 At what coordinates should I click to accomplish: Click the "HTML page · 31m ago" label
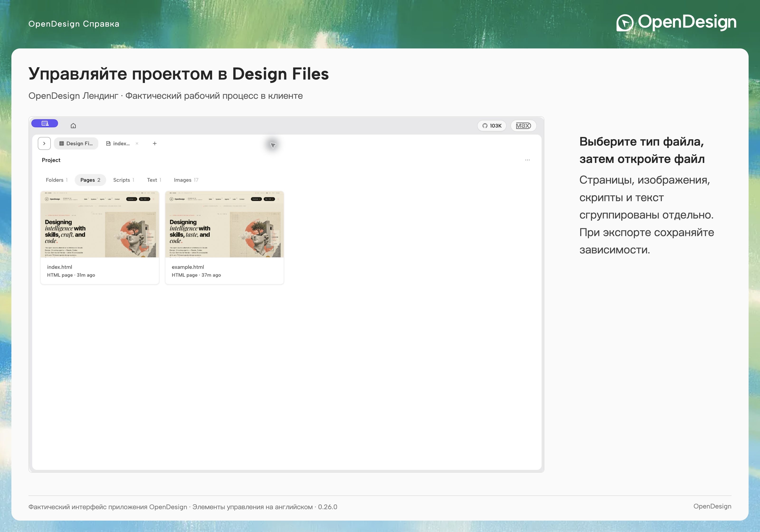tap(71, 275)
